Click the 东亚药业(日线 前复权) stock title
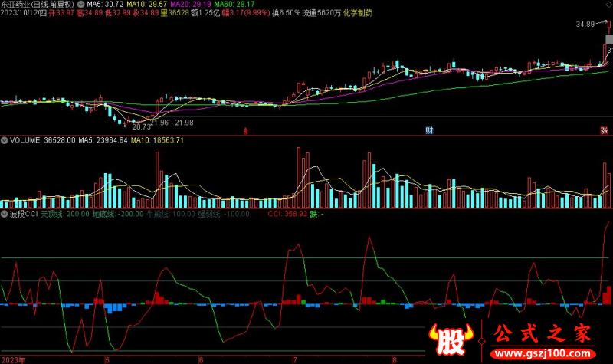613x364 pixels. [x=37, y=5]
